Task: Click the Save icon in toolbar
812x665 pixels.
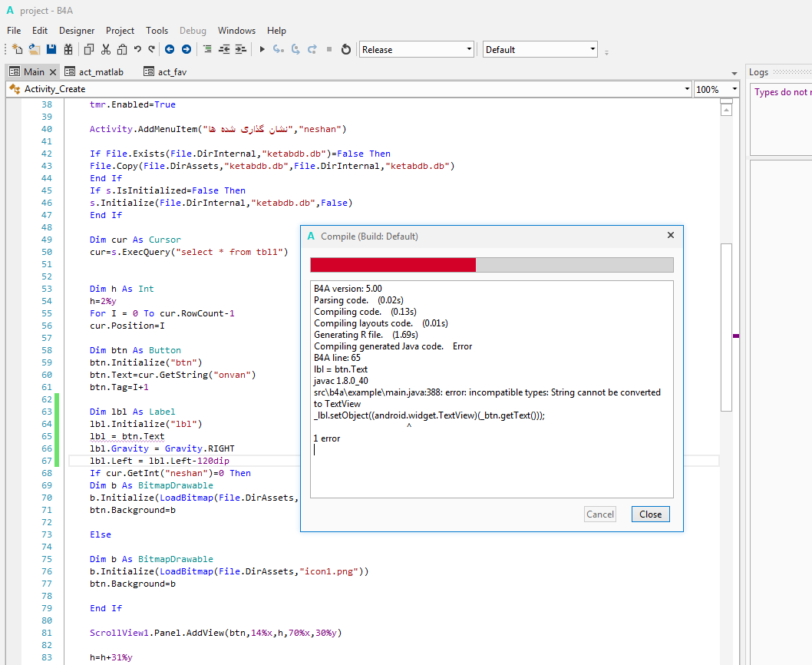Action: coord(51,49)
